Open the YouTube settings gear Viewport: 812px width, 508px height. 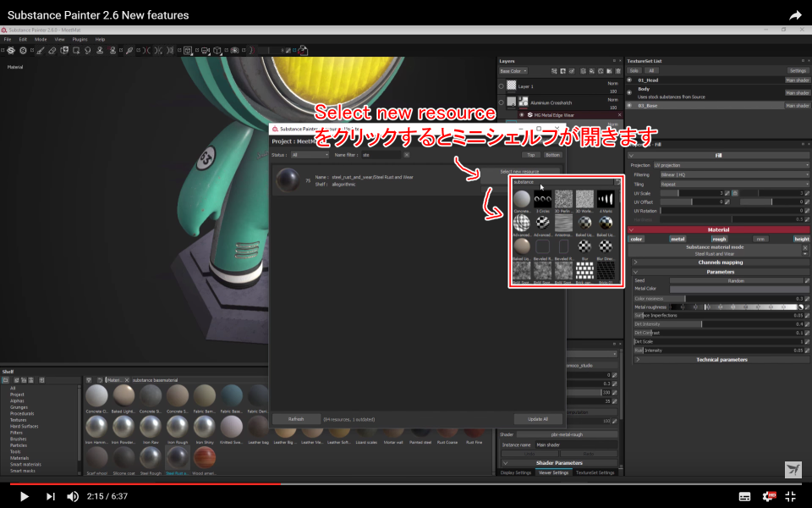tap(769, 496)
